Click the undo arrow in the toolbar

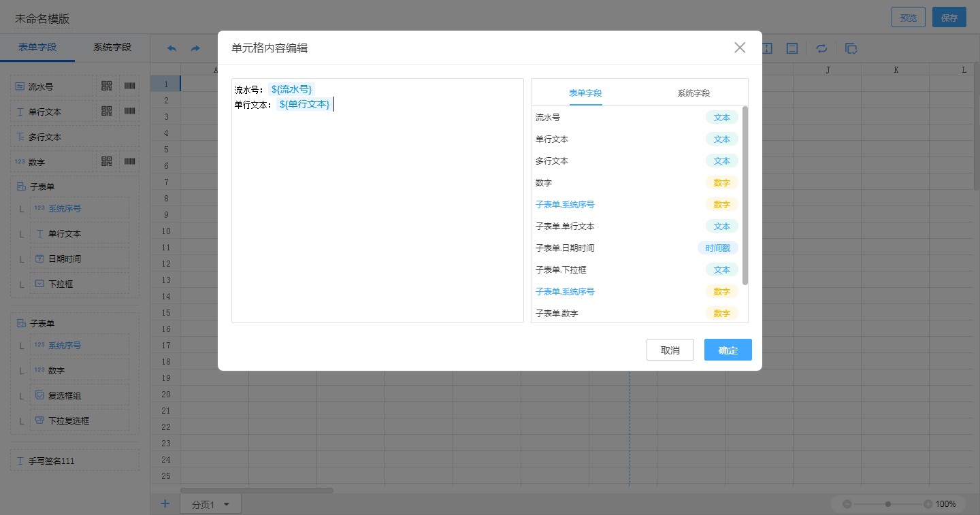pyautogui.click(x=171, y=48)
